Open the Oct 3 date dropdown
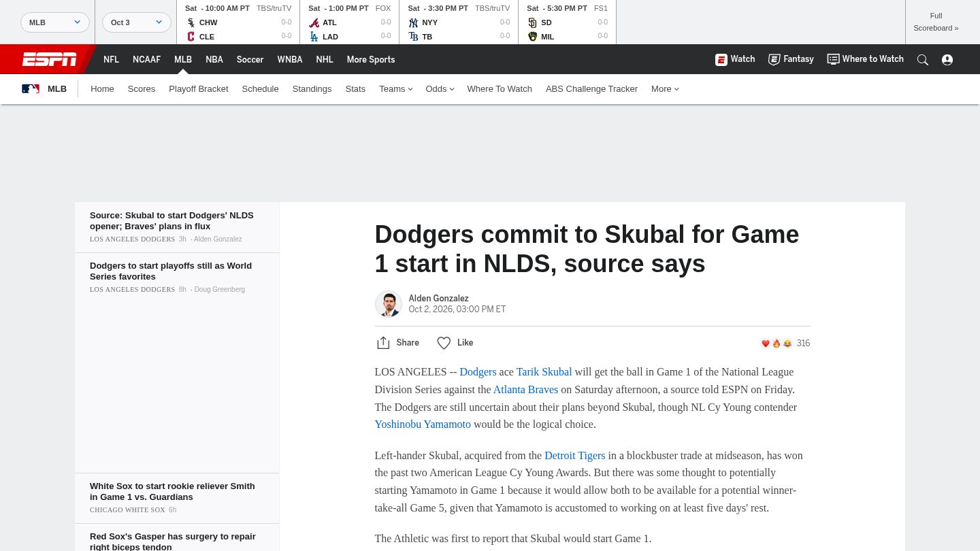The height and width of the screenshot is (551, 980). click(x=137, y=22)
